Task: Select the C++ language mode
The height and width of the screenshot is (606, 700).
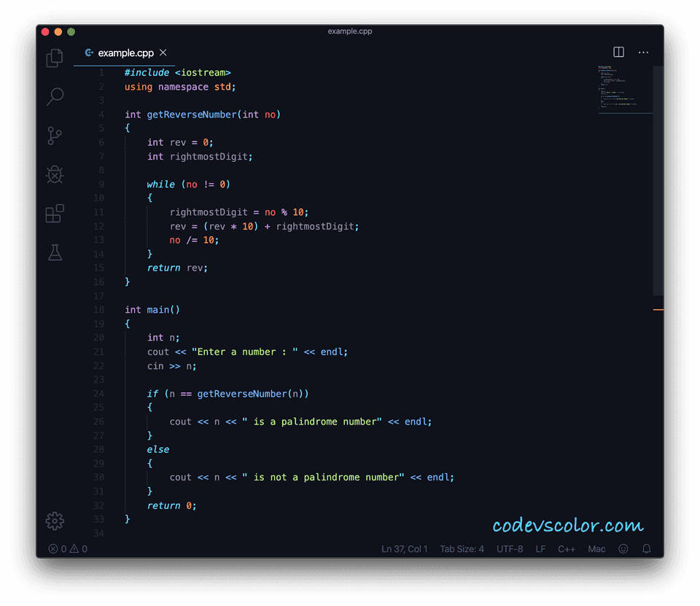Action: coord(567,549)
